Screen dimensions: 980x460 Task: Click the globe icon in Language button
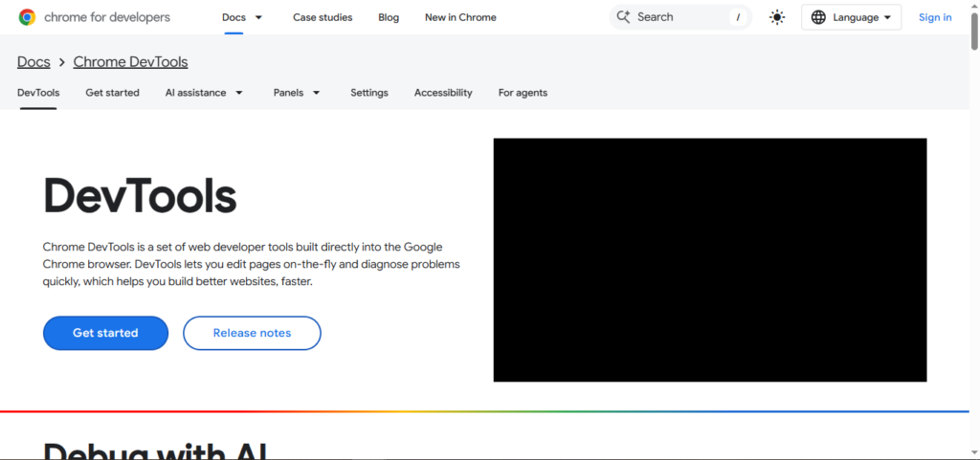pyautogui.click(x=818, y=17)
